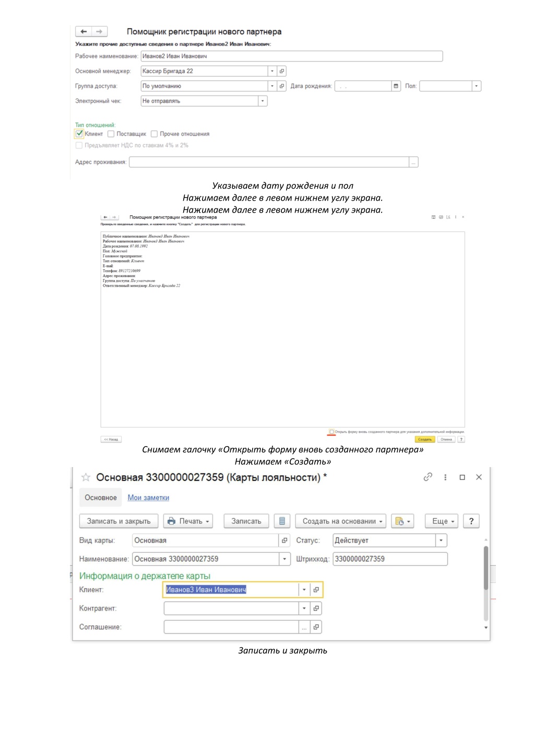This screenshot has height=756, width=534.
Task: Click the << Назад button
Action: (111, 439)
